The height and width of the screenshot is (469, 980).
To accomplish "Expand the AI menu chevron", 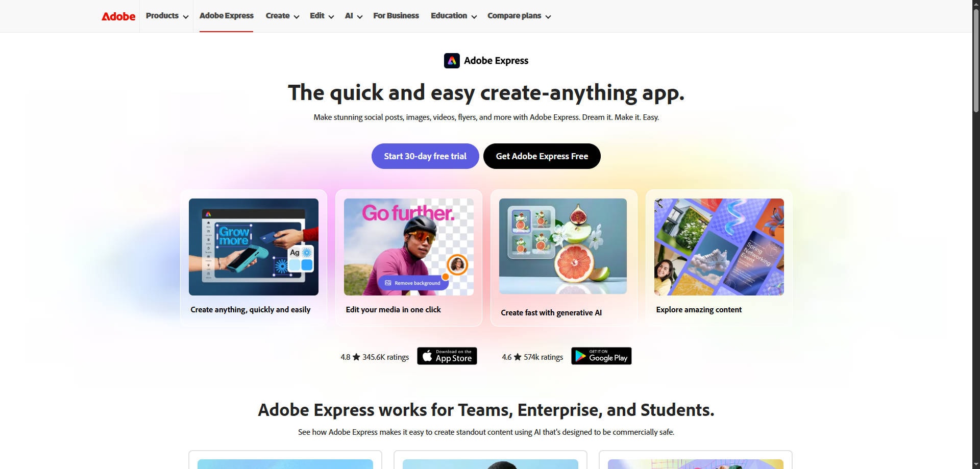I will (x=360, y=16).
